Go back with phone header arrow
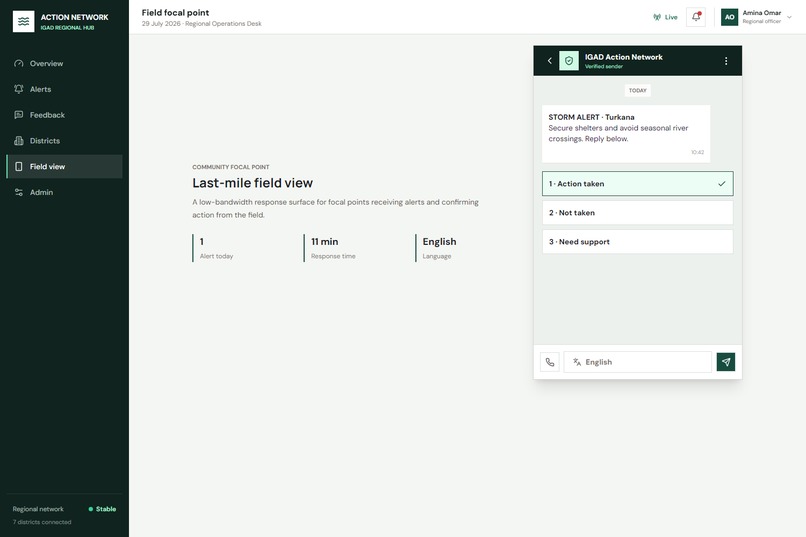The height and width of the screenshot is (537, 806). click(x=549, y=61)
